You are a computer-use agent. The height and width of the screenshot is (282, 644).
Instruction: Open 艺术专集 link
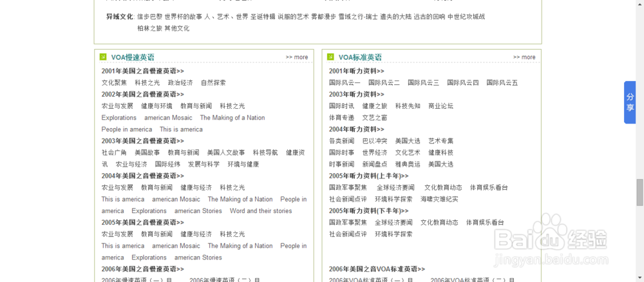click(440, 141)
